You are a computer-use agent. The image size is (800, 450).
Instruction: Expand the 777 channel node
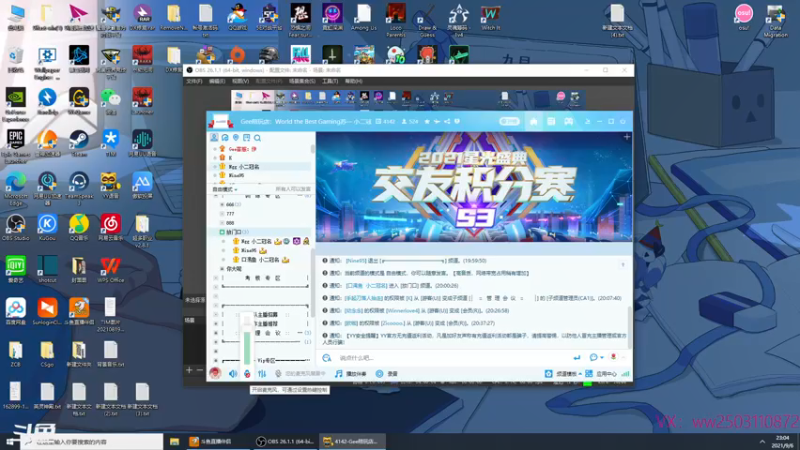(222, 214)
